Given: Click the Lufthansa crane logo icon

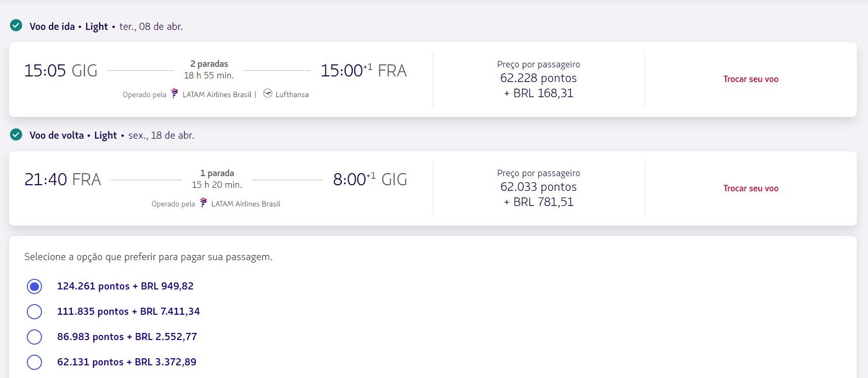Looking at the screenshot, I should click(x=268, y=94).
